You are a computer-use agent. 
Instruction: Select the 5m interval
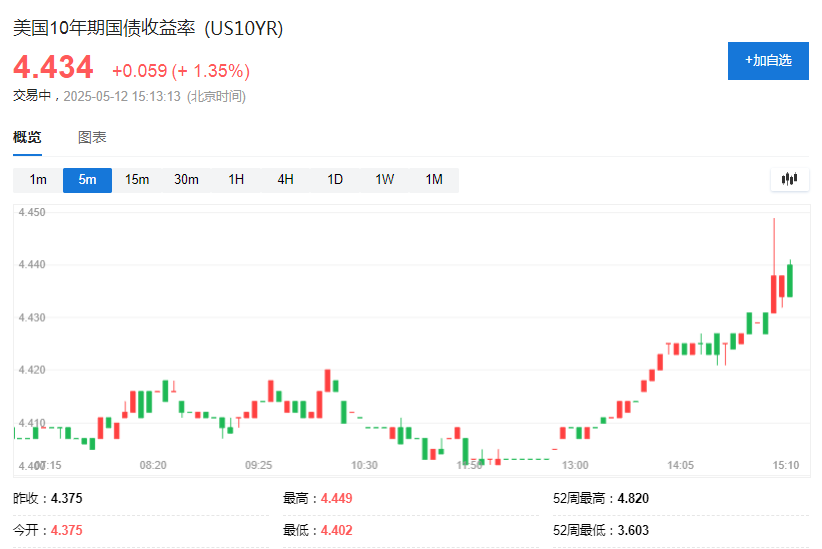pyautogui.click(x=87, y=180)
